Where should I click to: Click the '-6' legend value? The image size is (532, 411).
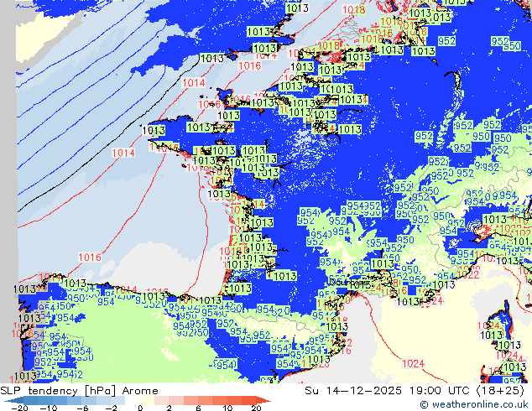pos(82,408)
